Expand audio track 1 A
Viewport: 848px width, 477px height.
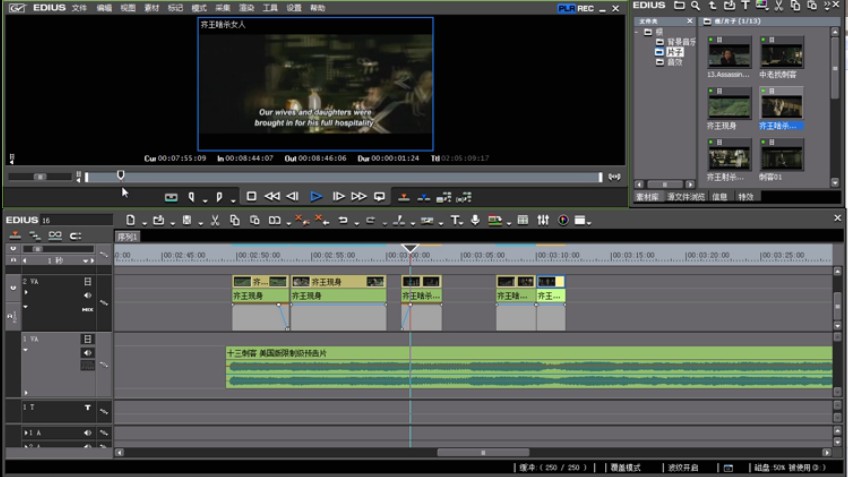coord(25,433)
